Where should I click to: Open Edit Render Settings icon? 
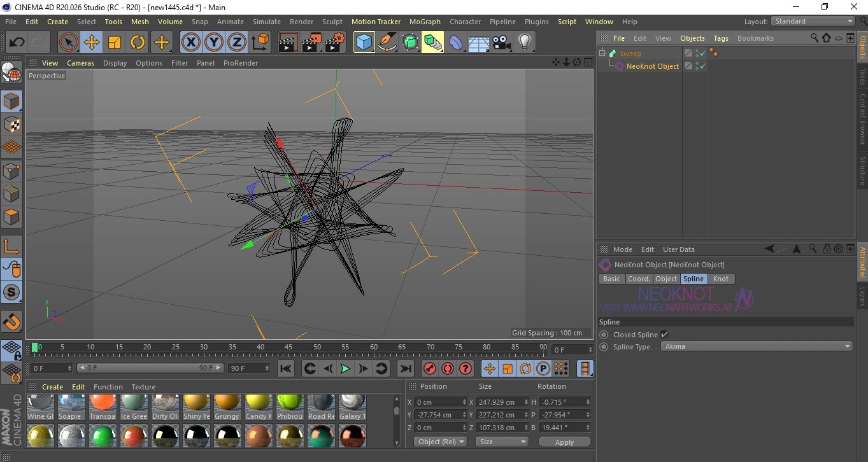[334, 43]
